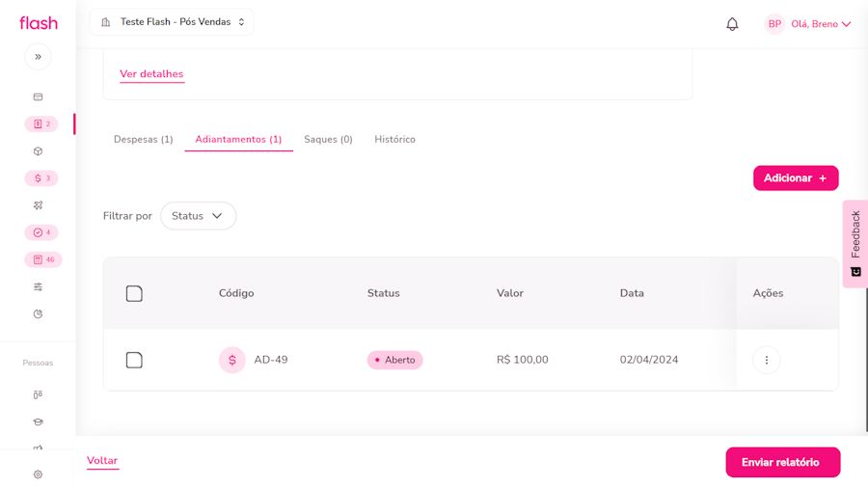Viewport: 868px width, 488px height.
Task: Click the graduation cap icon in sidebar
Action: [x=38, y=422]
